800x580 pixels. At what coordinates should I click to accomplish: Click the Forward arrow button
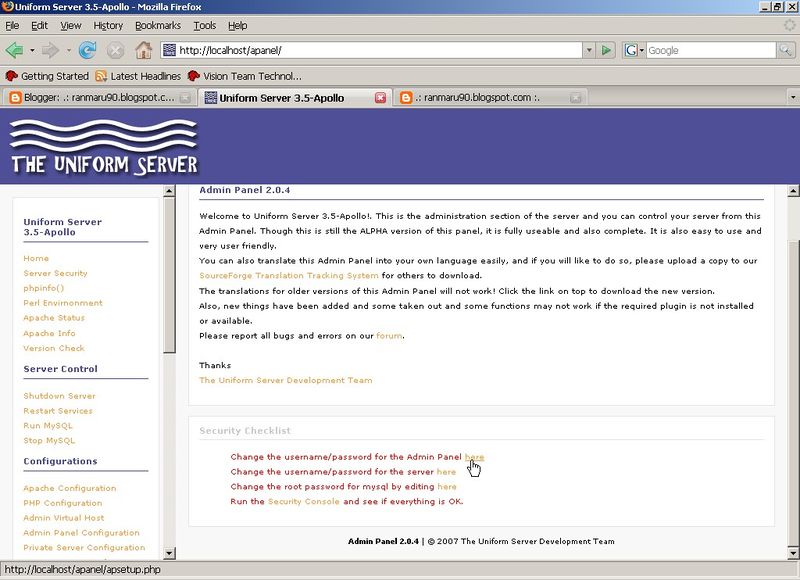click(x=50, y=50)
